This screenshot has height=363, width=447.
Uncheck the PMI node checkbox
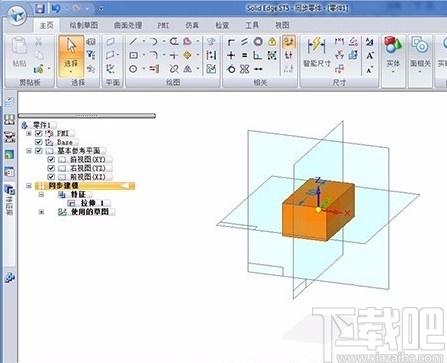(x=39, y=133)
